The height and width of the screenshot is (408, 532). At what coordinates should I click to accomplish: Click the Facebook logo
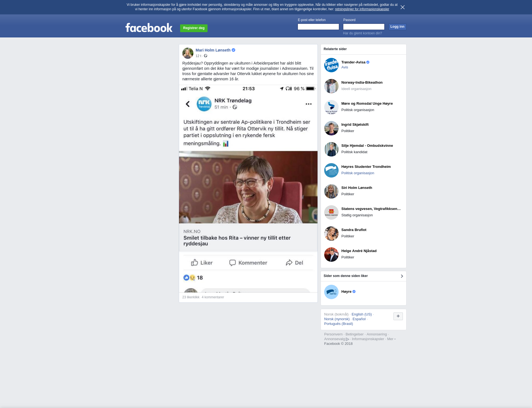point(149,28)
